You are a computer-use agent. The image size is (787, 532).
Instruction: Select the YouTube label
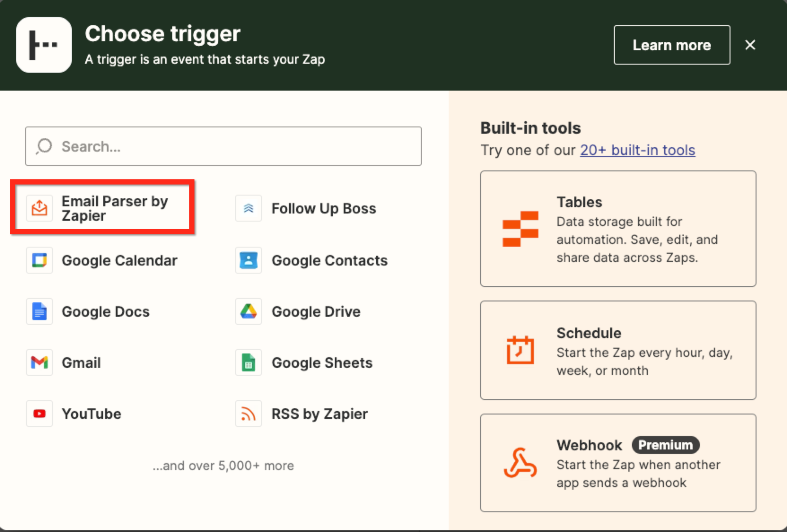click(92, 414)
